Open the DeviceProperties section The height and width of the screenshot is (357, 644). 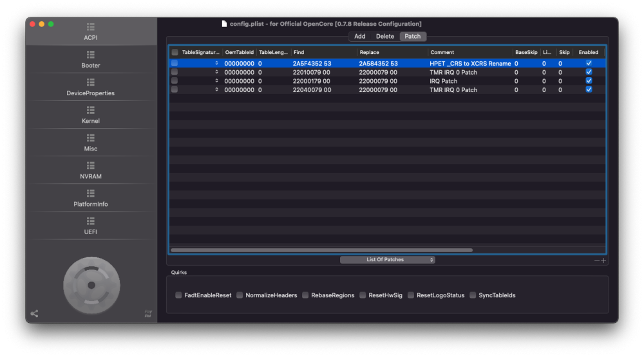[91, 87]
